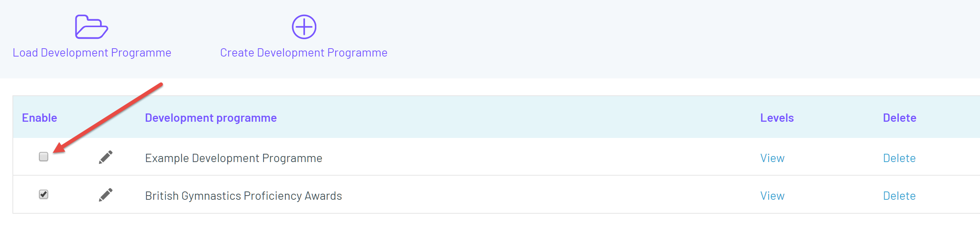Image resolution: width=980 pixels, height=225 pixels.
Task: Open Load Development Programme link
Action: point(92,52)
